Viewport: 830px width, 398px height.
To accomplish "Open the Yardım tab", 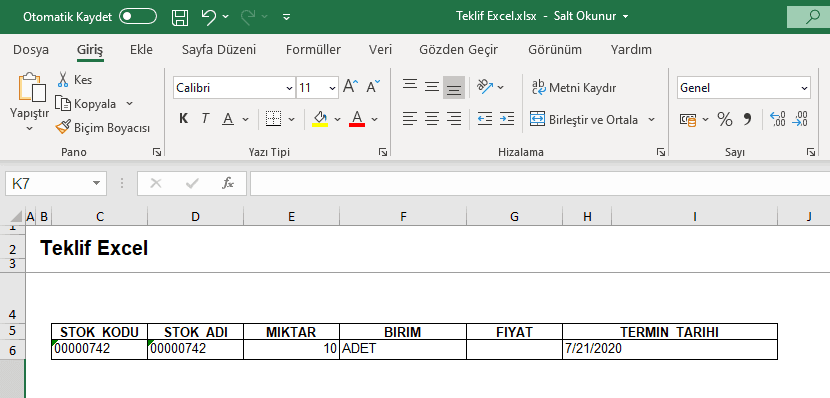I will [631, 50].
